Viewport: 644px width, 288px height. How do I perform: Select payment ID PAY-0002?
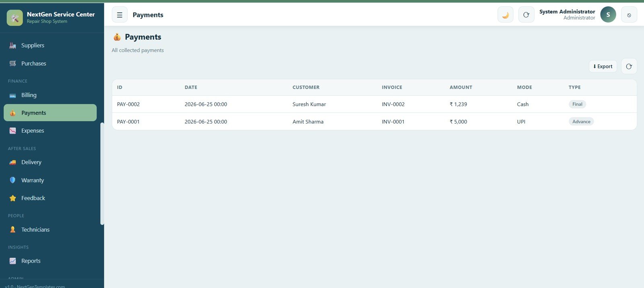(x=128, y=104)
